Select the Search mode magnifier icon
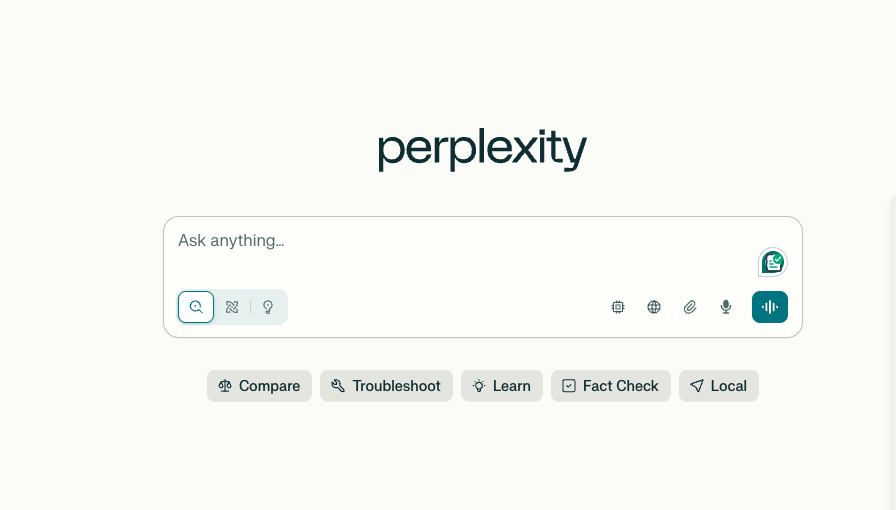The image size is (896, 510). (x=196, y=307)
